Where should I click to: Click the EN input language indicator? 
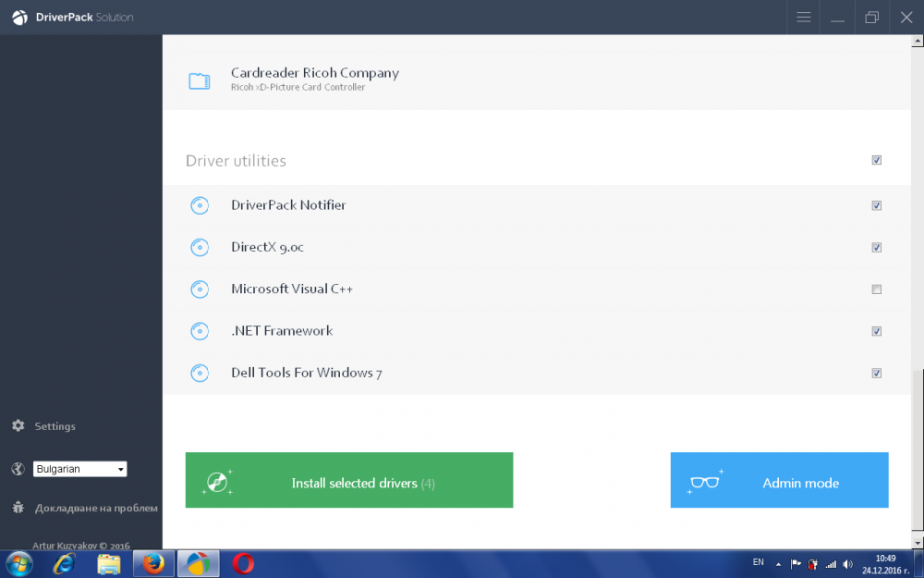(x=759, y=562)
